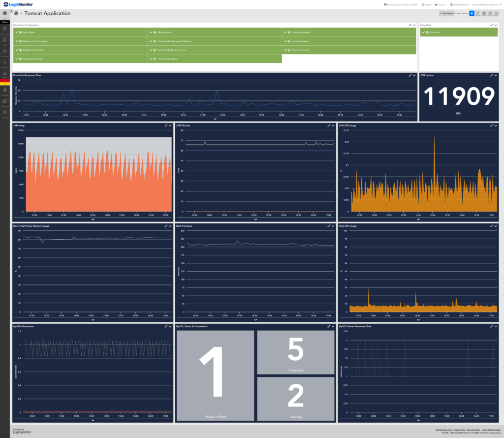Screen dimensions: 504x438
Task: Open the JVM-CPU Usage widget menu
Action: (496, 125)
